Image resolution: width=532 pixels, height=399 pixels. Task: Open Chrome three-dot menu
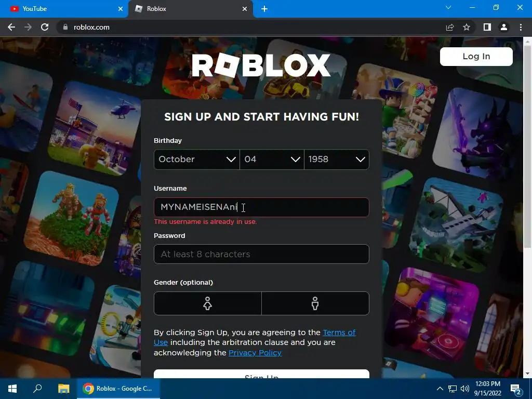(521, 27)
